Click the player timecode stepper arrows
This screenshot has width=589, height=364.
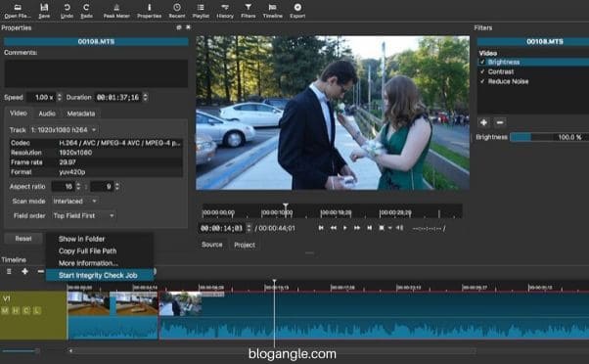(x=249, y=228)
